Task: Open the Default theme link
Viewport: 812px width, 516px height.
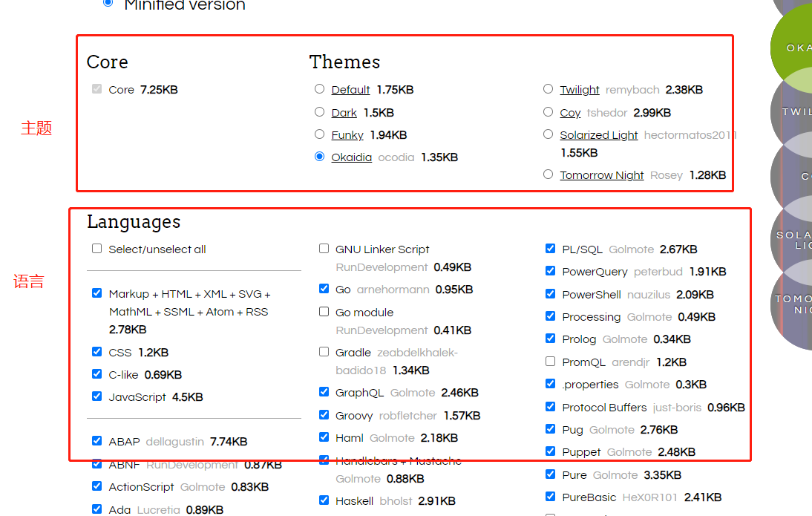Action: tap(350, 90)
